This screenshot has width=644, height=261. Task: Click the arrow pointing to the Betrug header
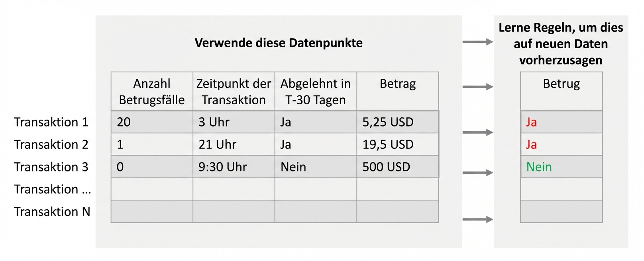coord(477,87)
